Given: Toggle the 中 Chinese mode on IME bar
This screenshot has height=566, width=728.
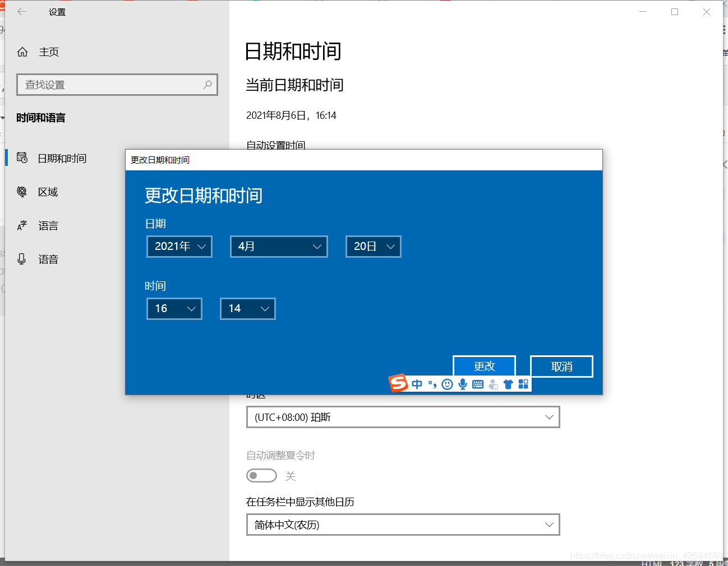Looking at the screenshot, I should coord(417,384).
